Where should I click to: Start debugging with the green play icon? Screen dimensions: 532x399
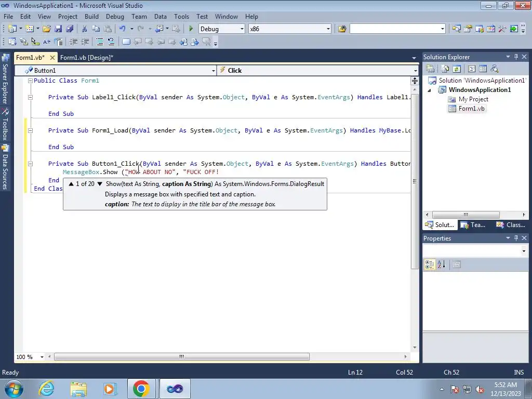pos(191,29)
